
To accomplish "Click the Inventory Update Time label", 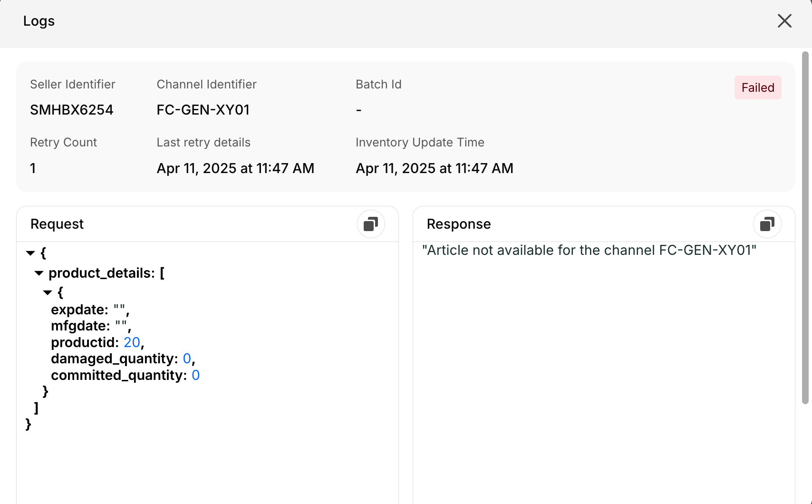I will coord(420,142).
